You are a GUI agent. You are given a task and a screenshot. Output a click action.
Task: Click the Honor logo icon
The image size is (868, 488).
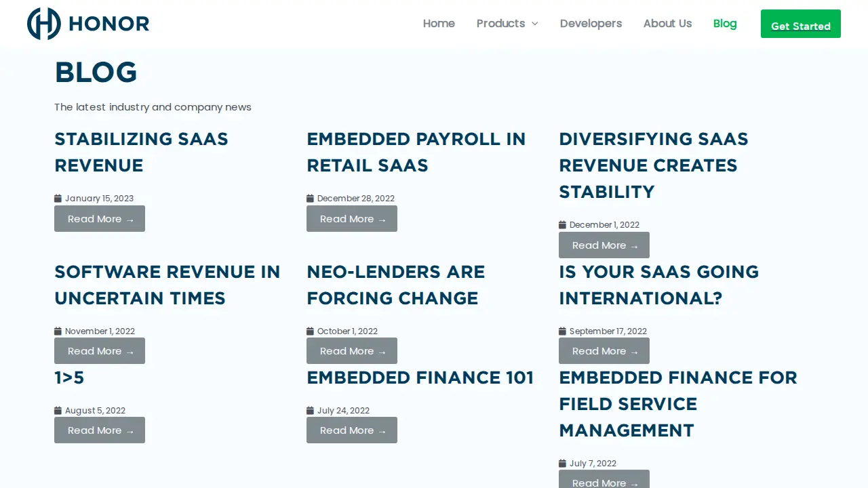(x=44, y=24)
